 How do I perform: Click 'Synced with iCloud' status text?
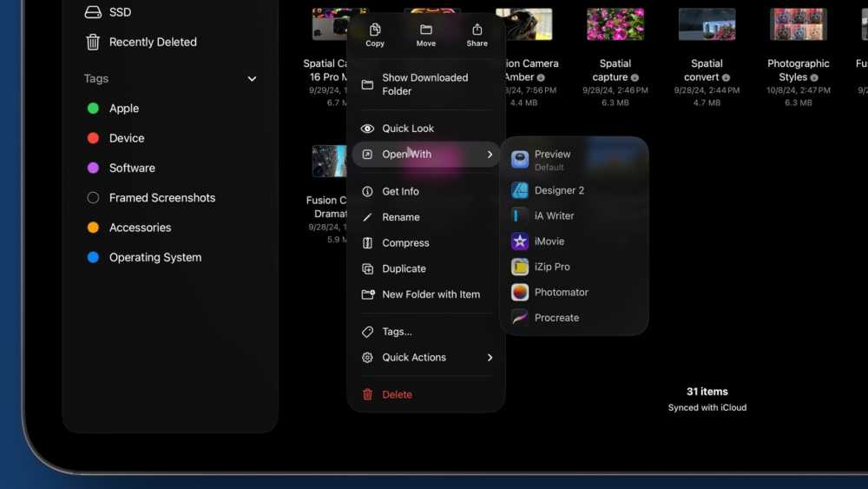(x=707, y=408)
